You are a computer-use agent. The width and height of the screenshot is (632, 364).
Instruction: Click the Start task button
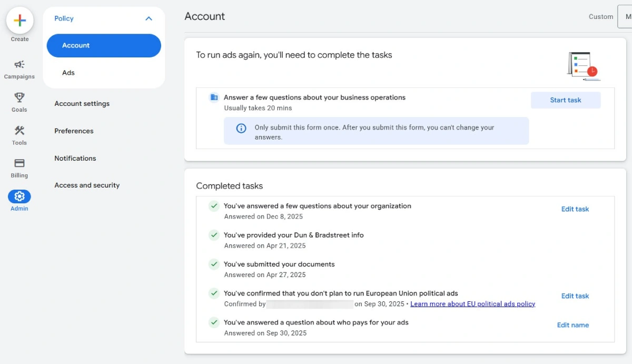pos(566,100)
